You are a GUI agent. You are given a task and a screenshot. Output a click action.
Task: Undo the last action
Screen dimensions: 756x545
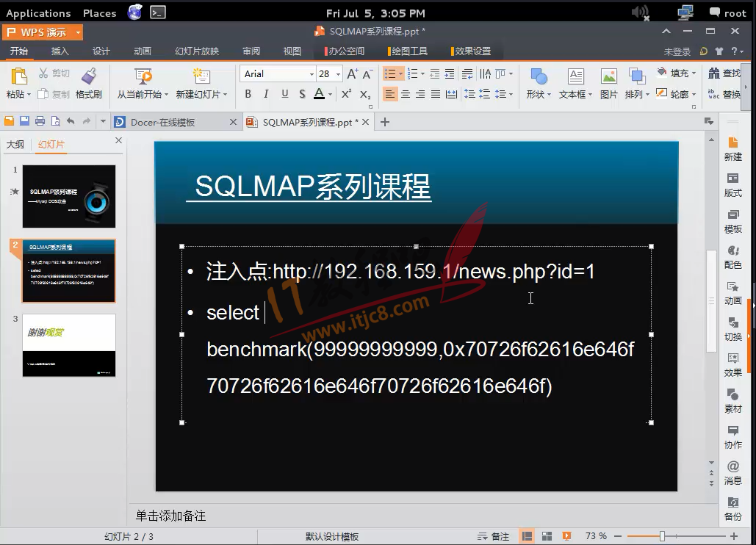tap(71, 121)
